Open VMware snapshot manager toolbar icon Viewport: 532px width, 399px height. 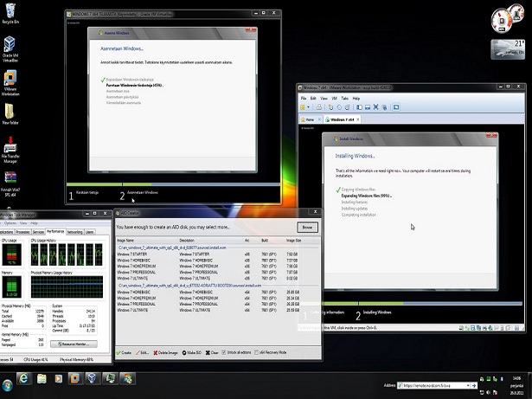[347, 107]
